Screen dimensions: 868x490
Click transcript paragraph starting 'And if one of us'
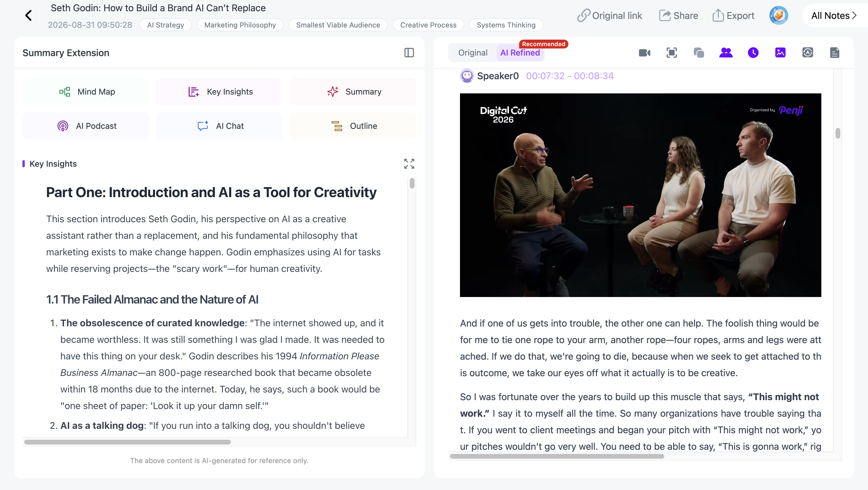coord(641,348)
